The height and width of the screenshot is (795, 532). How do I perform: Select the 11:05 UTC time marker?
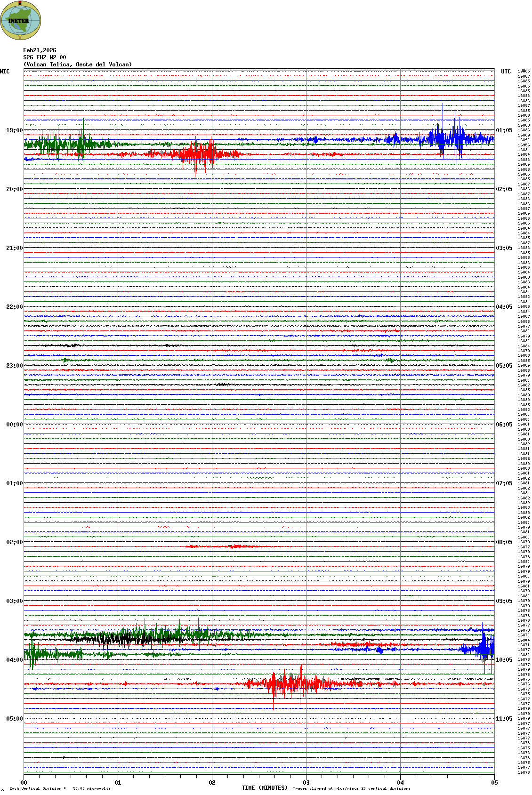pos(504,719)
